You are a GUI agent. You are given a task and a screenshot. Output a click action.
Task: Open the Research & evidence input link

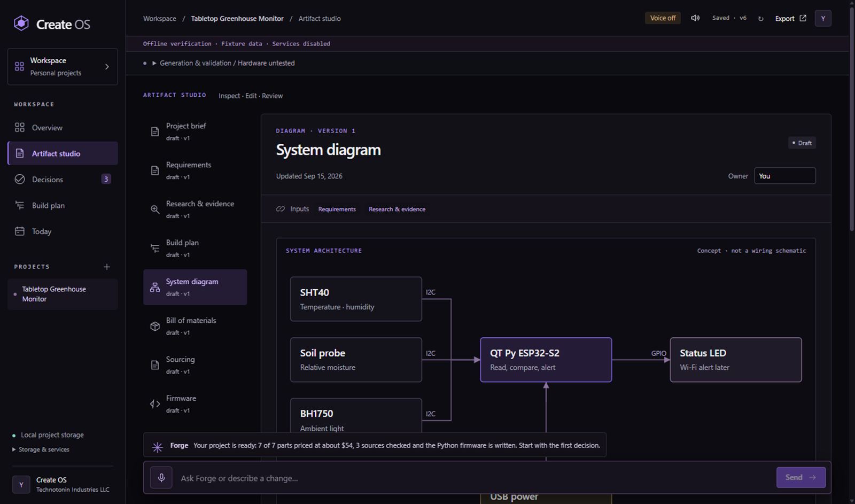point(397,209)
